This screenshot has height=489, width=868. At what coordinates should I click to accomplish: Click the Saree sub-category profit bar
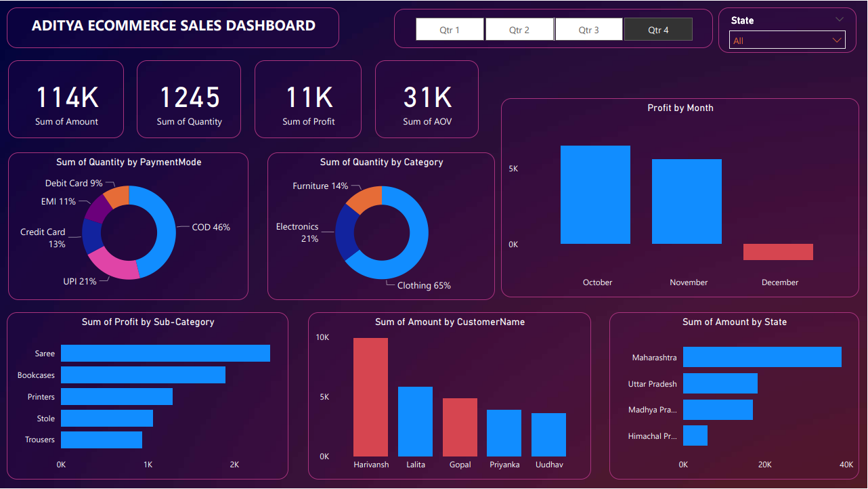[165, 353]
